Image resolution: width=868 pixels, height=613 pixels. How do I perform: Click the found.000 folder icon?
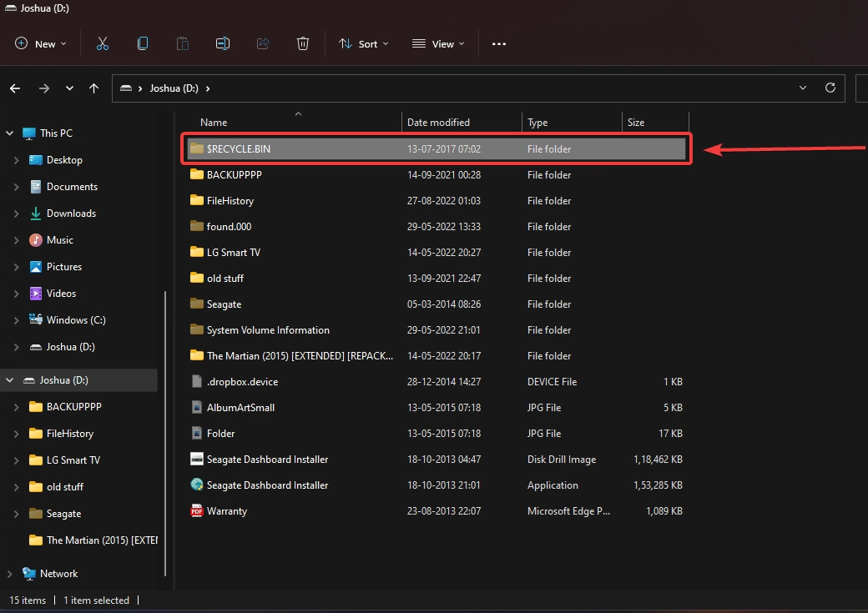(196, 226)
